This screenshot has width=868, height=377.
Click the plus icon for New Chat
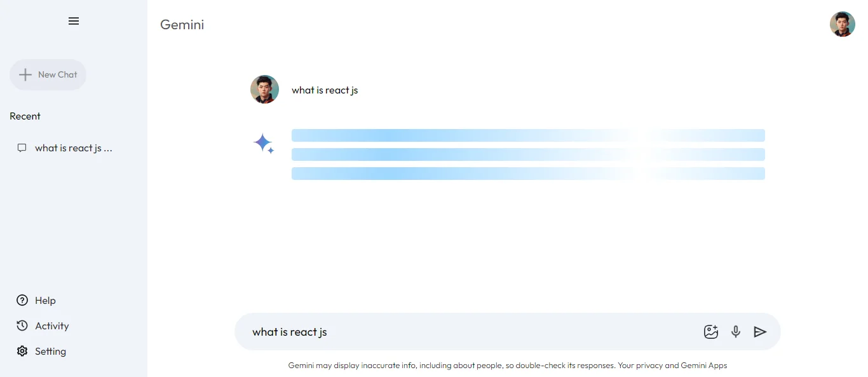25,74
